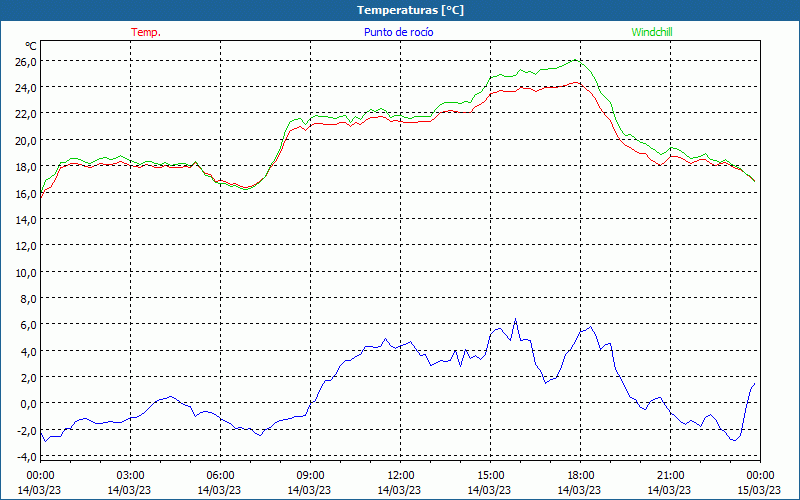Viewport: 800px width, 500px height.
Task: Click the '22,0' y-axis value
Action: [x=27, y=114]
